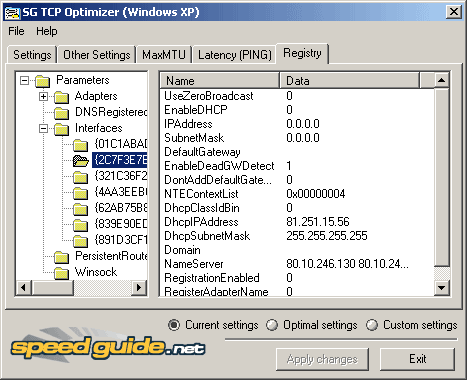This screenshot has width=467, height=380.
Task: Select the UseZeroBroadcast row
Action: tap(297, 96)
